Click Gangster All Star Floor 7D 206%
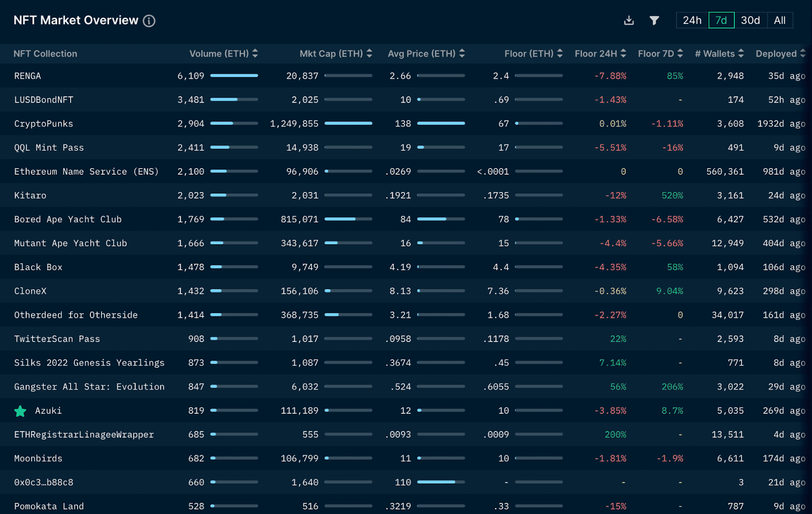812x514 pixels. coord(672,387)
